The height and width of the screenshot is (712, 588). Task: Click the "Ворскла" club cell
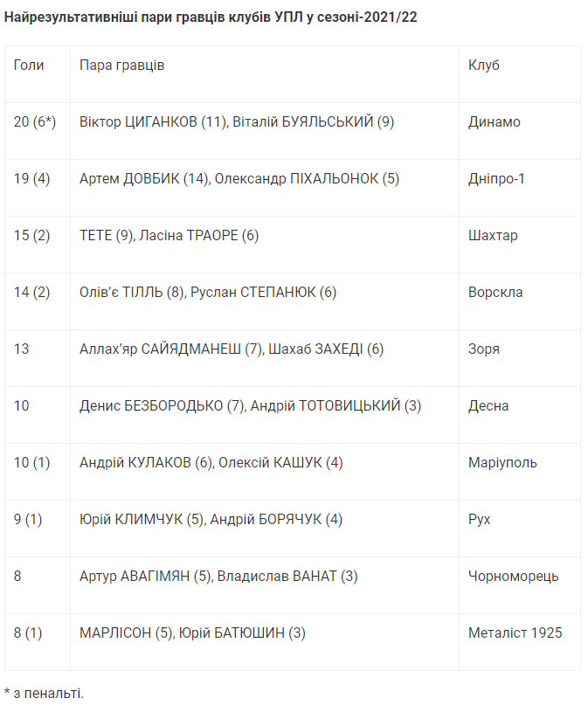[495, 293]
